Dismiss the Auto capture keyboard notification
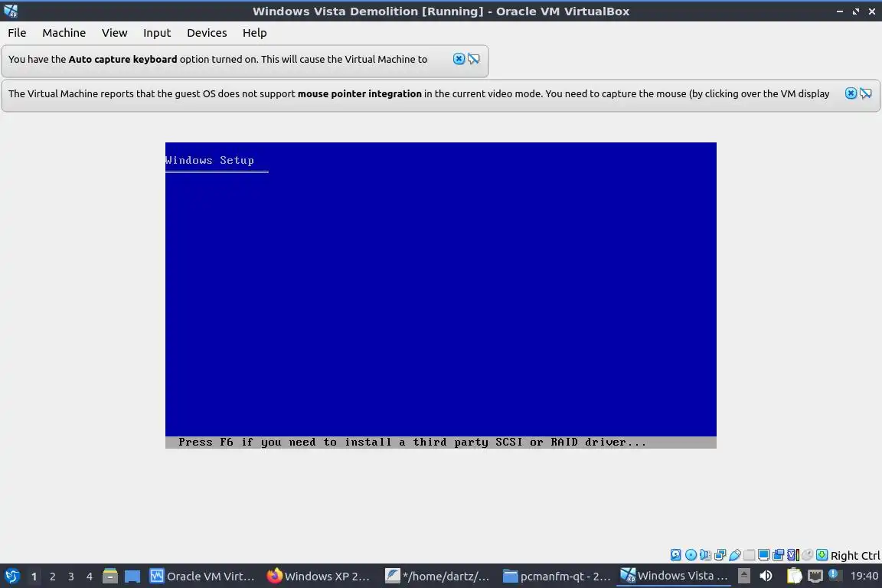Viewport: 882px width, 588px height. 459,59
